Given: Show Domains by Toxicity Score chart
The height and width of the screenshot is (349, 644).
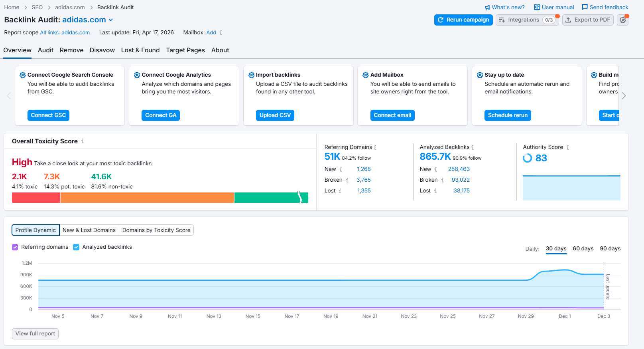Looking at the screenshot, I should (156, 230).
